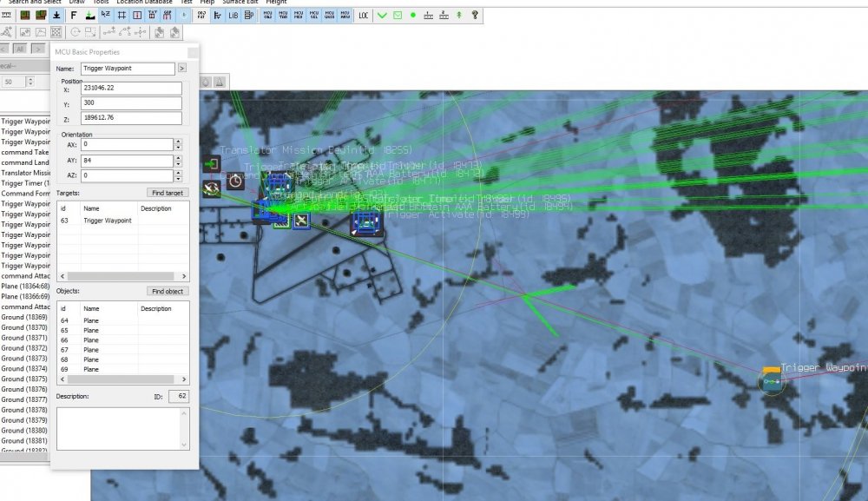Click the black download arrow toolbar icon
868x501 pixels.
tap(56, 15)
